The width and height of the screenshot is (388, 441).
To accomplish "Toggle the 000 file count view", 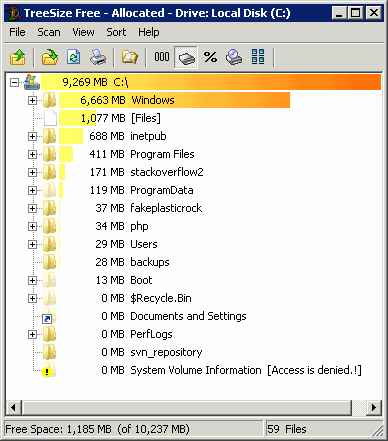I will [162, 57].
